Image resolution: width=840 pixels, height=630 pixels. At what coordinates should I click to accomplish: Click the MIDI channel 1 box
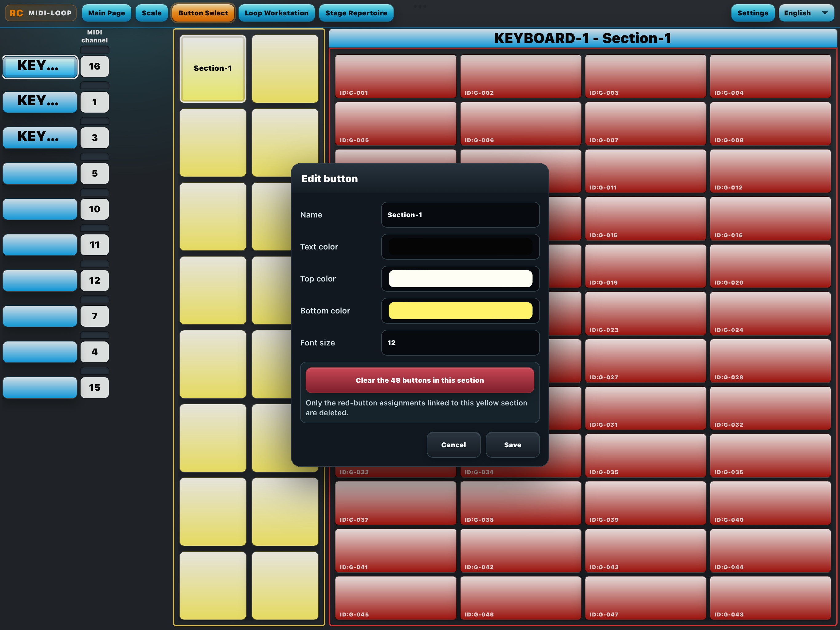(95, 102)
